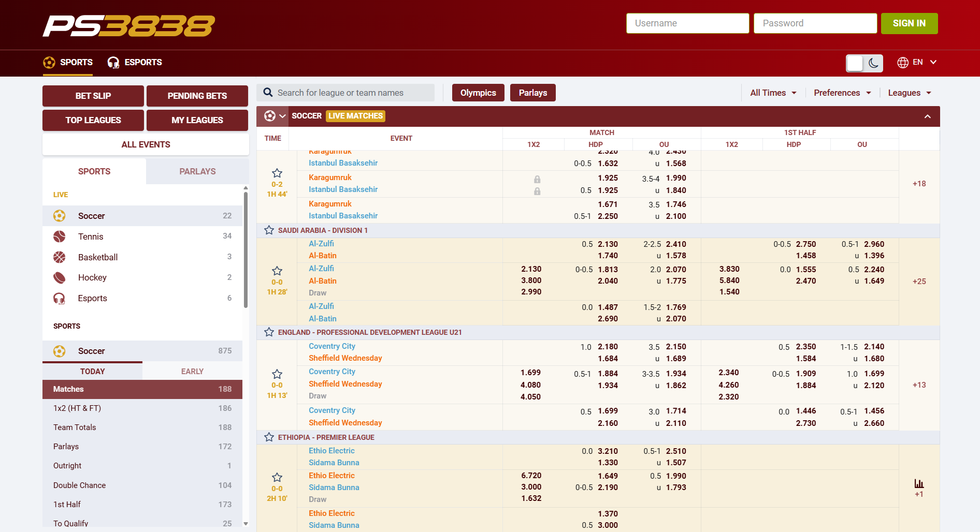Click the Soccer icon under SPORTS section
Screen dimensions: 980x532
point(60,351)
